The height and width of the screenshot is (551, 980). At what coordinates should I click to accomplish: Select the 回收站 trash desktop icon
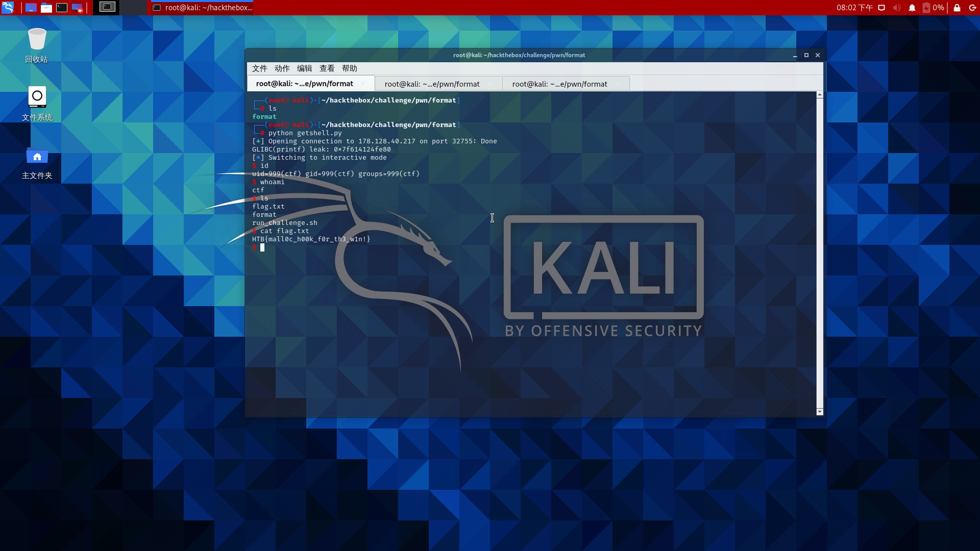point(37,45)
